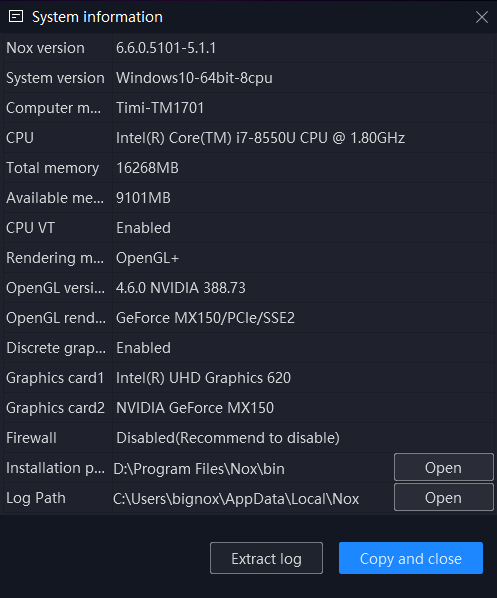Select the Rendering mode OpenGL+ value
Image resolution: width=497 pixels, height=598 pixels.
tap(147, 258)
